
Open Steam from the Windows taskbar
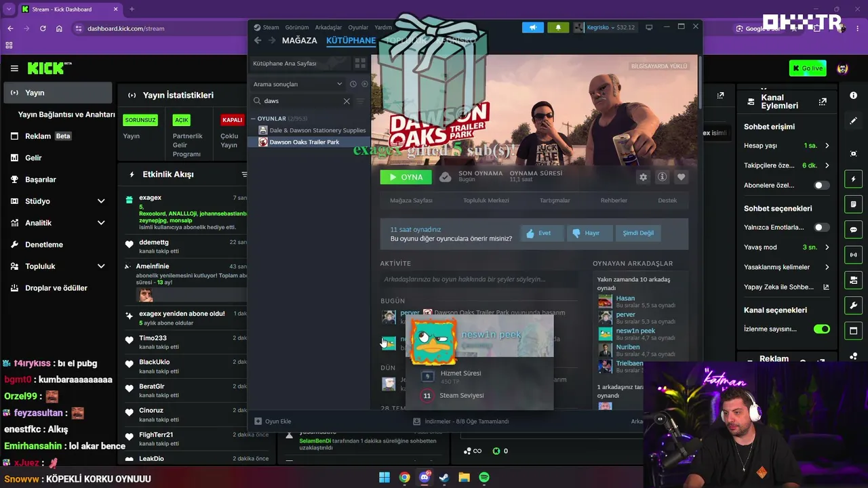pyautogui.click(x=444, y=477)
